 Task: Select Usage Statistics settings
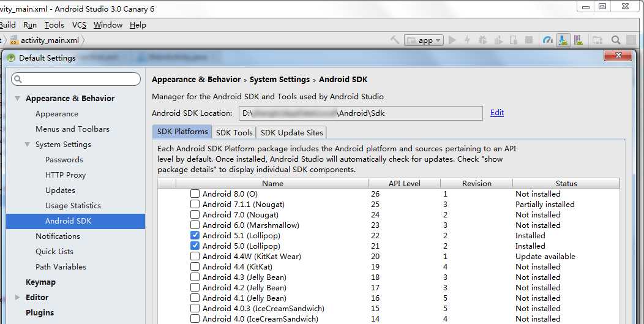73,206
